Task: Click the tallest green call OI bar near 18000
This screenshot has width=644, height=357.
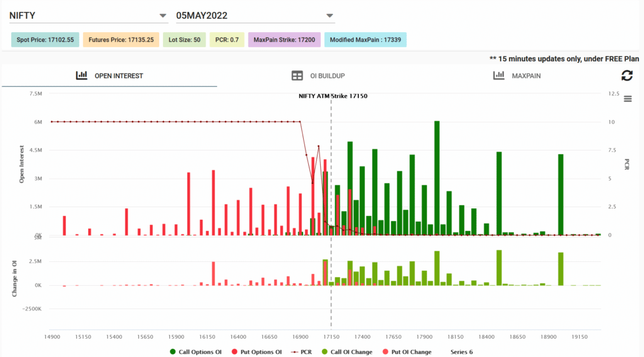Action: coord(437,178)
